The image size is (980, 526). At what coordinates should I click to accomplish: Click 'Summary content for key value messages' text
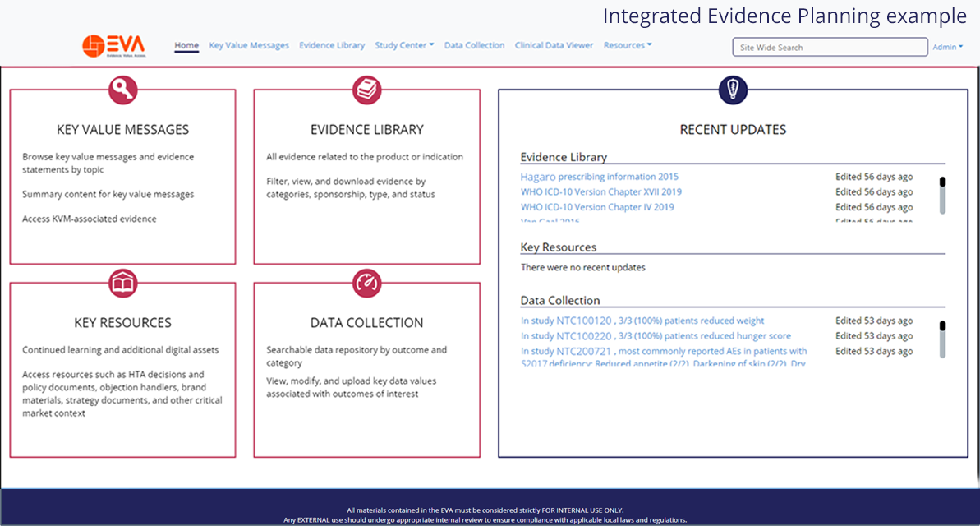coord(108,195)
